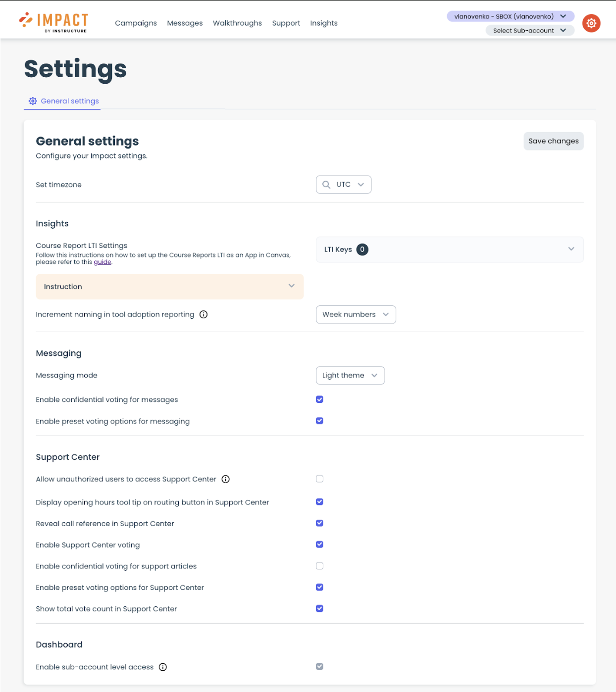The image size is (616, 692).
Task: Open the Week numbers dropdown
Action: (x=356, y=315)
